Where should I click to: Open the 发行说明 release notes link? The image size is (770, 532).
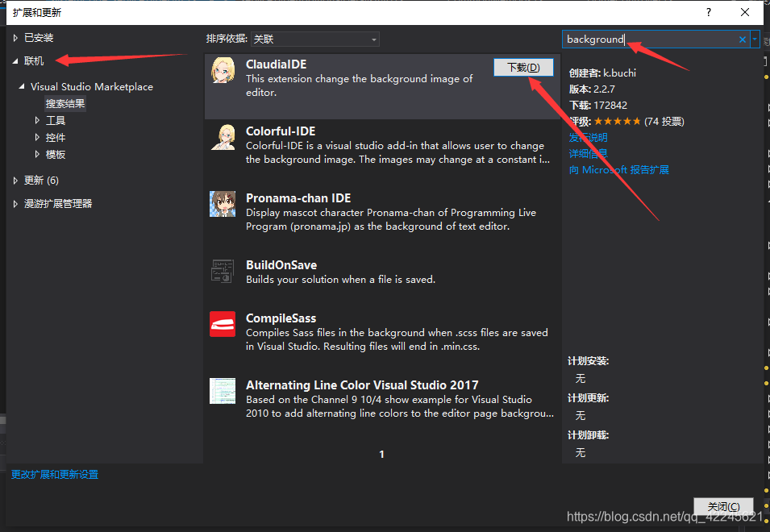click(x=589, y=137)
